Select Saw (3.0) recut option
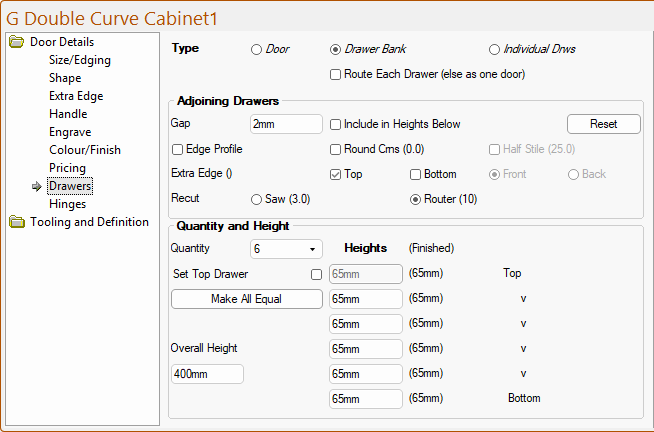The height and width of the screenshot is (432, 654). (257, 199)
